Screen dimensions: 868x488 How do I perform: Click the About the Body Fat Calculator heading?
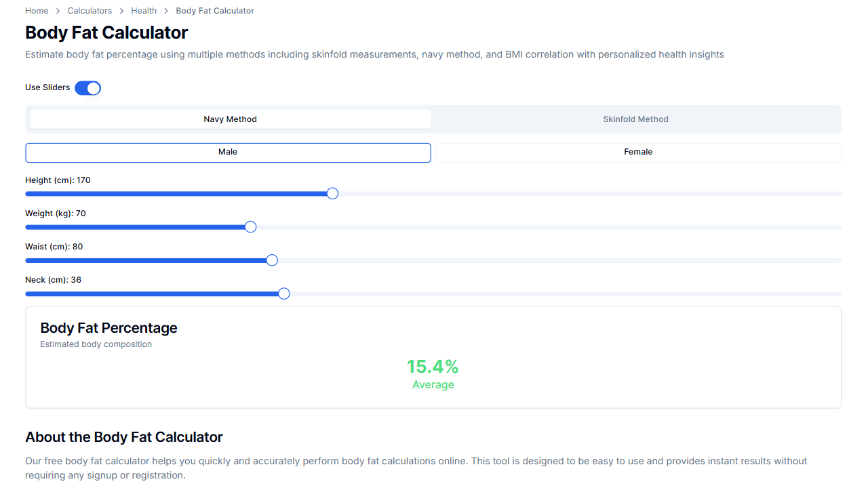[x=123, y=437]
